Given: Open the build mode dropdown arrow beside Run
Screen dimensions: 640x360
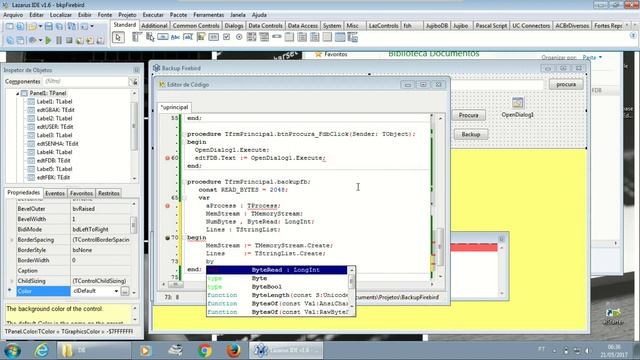Looking at the screenshot, I should [40, 40].
